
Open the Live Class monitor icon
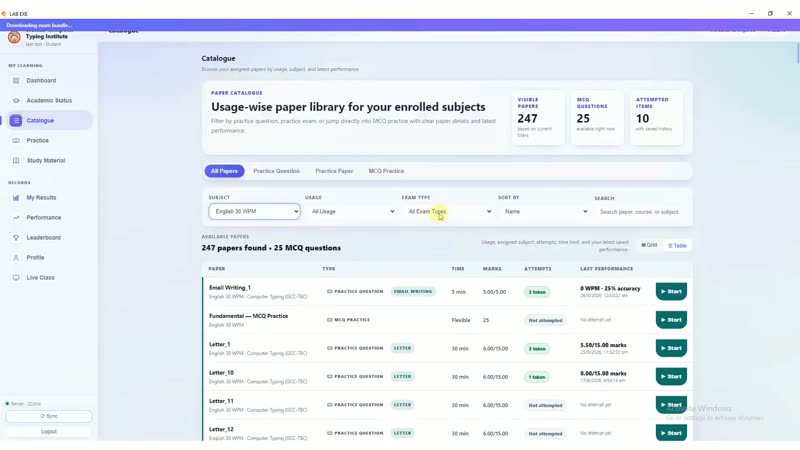[x=16, y=278]
